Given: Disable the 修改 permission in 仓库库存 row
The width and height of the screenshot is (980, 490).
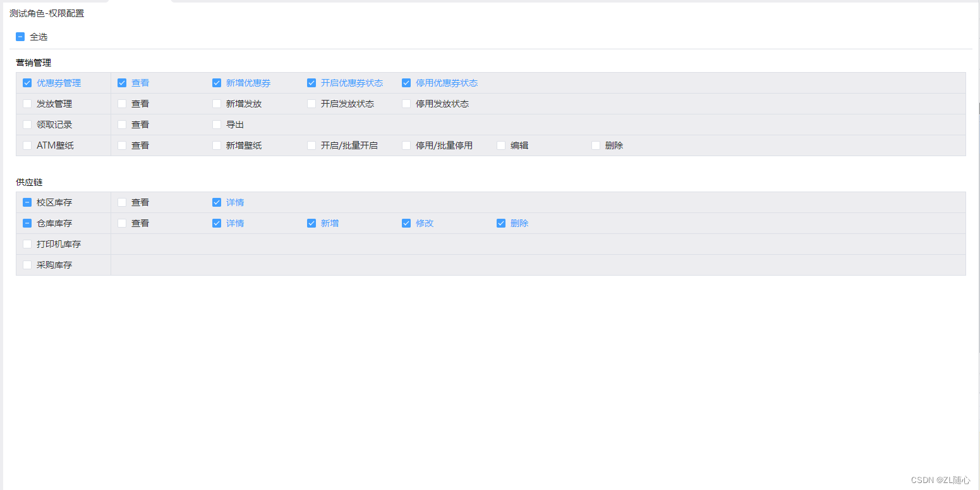Looking at the screenshot, I should 406,223.
